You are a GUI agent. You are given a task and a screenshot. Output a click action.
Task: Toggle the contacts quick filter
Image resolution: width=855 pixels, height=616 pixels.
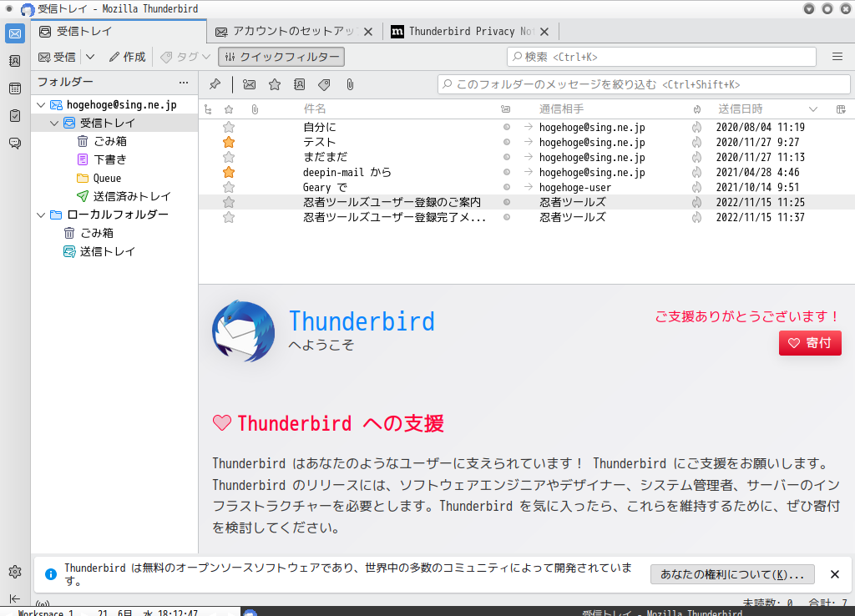tap(300, 84)
